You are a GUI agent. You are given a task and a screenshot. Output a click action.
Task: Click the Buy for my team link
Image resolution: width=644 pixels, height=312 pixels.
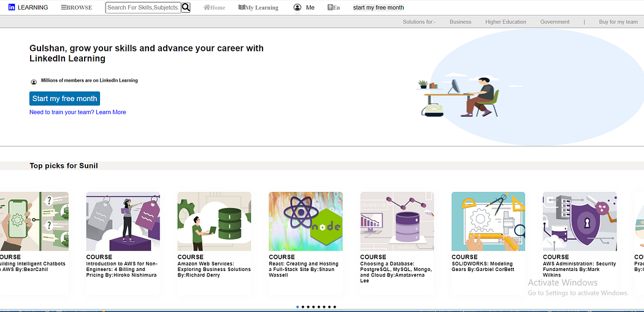618,21
